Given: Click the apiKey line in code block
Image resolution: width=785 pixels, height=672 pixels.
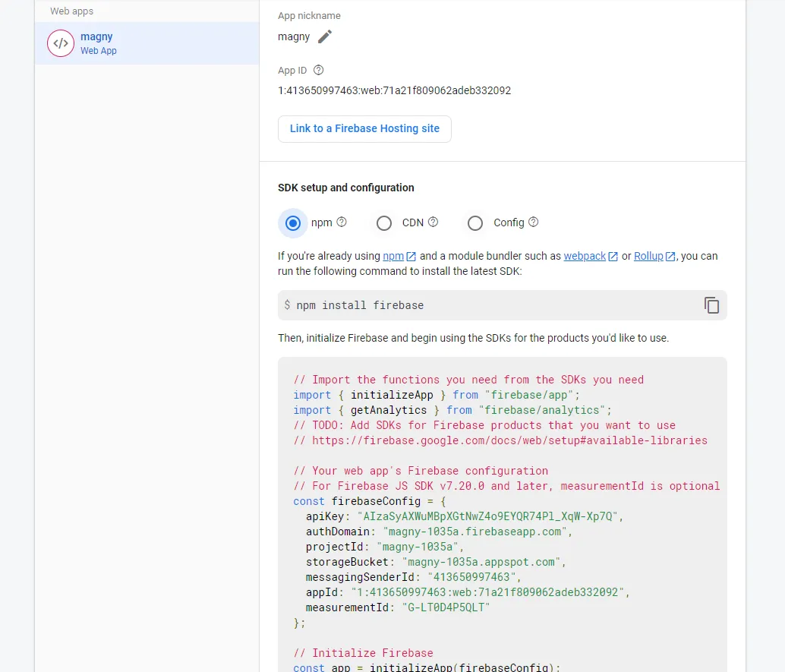Looking at the screenshot, I should tap(463, 516).
